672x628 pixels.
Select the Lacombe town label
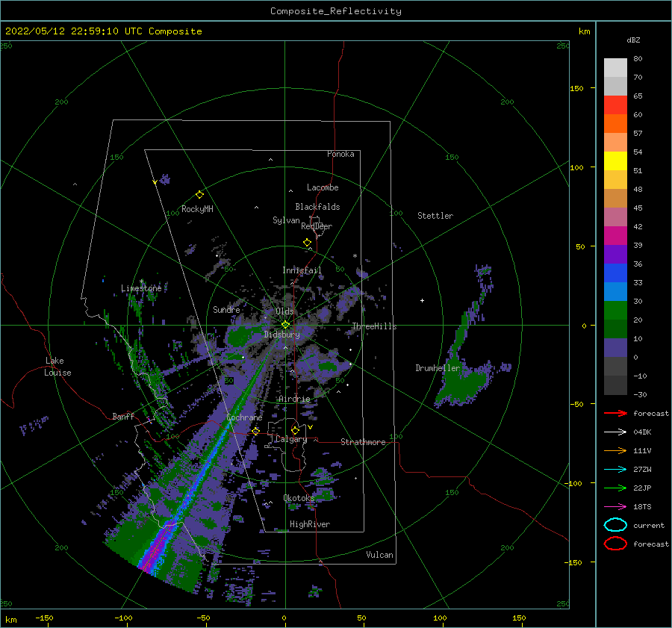pyautogui.click(x=323, y=187)
